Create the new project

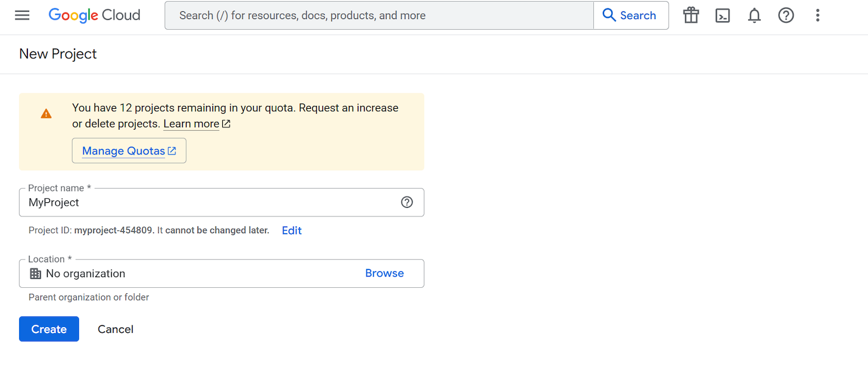[x=49, y=329]
